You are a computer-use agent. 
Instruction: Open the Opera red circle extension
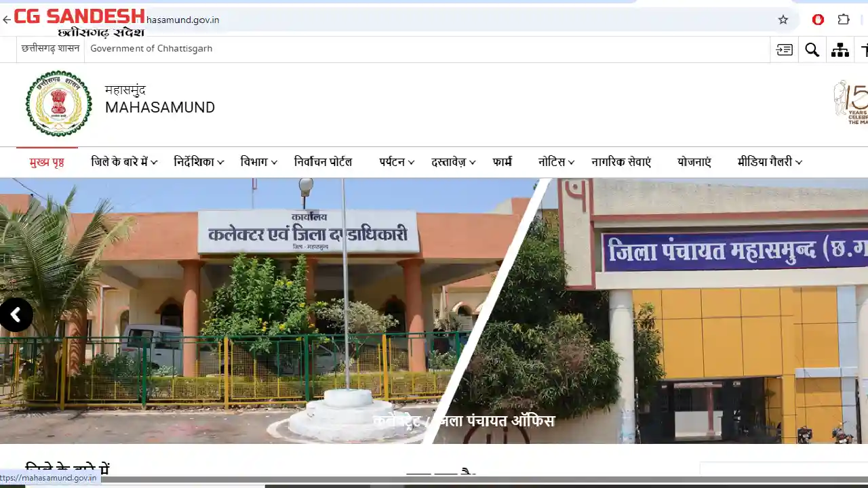pyautogui.click(x=818, y=20)
